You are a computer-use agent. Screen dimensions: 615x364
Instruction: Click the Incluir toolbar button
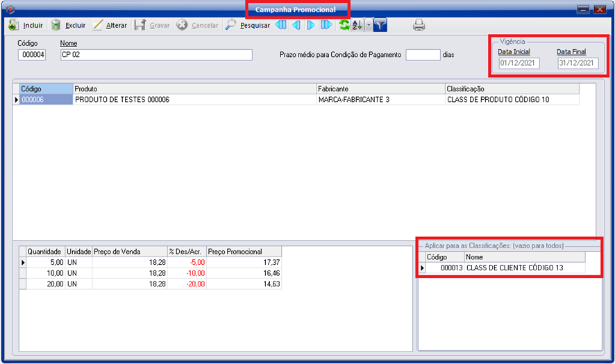pyautogui.click(x=25, y=26)
